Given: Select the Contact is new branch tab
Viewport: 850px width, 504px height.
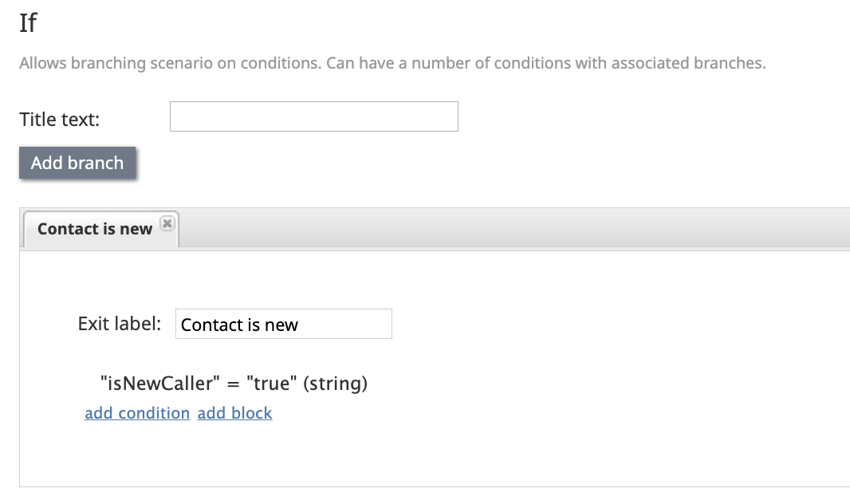Looking at the screenshot, I should pos(95,229).
